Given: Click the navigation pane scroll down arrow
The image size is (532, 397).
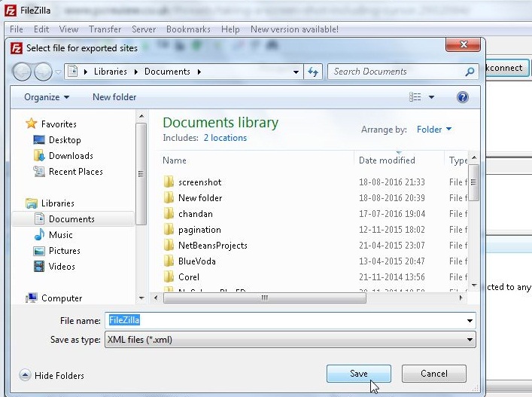Looking at the screenshot, I should (x=141, y=298).
